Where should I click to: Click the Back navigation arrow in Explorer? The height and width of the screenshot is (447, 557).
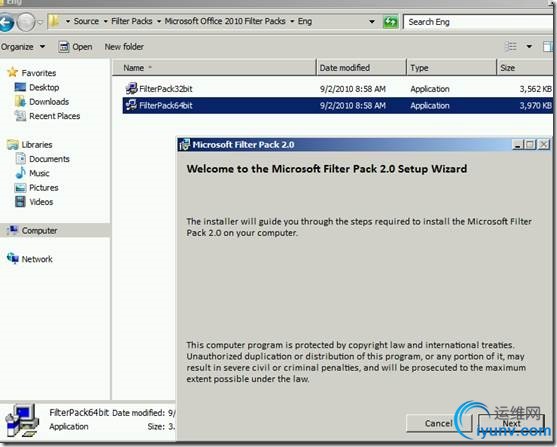(6, 22)
